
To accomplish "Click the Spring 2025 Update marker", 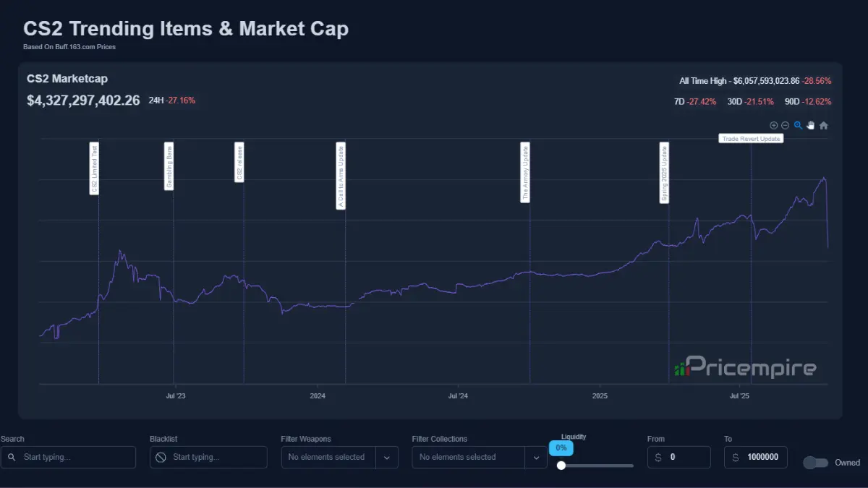I will [664, 173].
